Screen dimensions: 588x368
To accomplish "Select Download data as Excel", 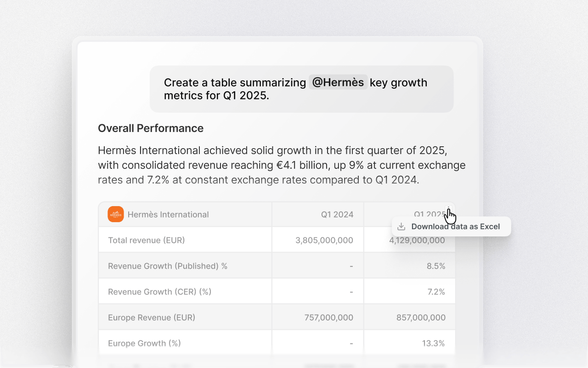I will point(455,226).
